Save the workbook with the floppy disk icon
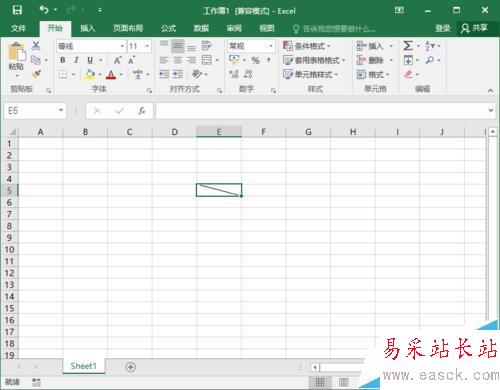This screenshot has width=500, height=390. (x=17, y=10)
